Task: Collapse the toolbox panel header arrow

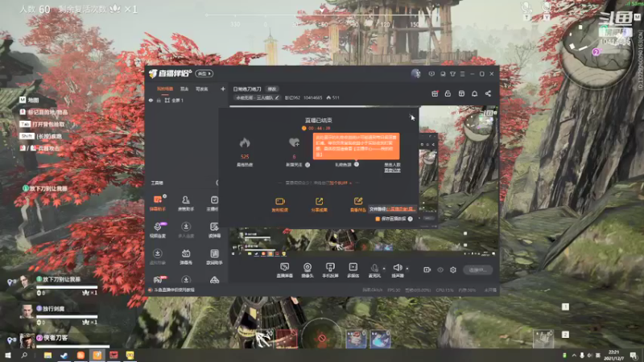Action: (x=217, y=183)
